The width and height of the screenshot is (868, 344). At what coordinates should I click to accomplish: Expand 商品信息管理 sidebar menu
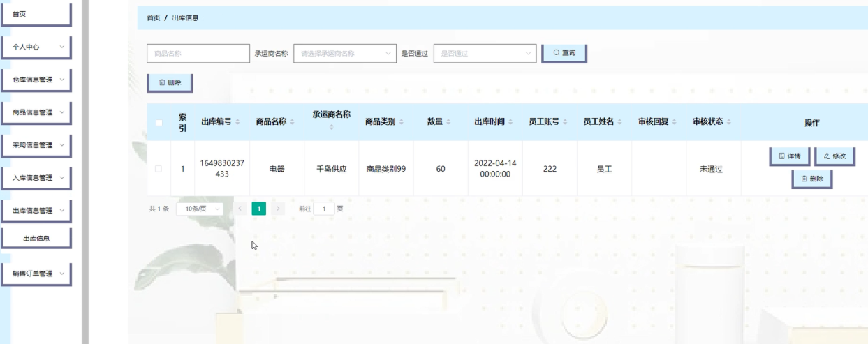point(37,112)
